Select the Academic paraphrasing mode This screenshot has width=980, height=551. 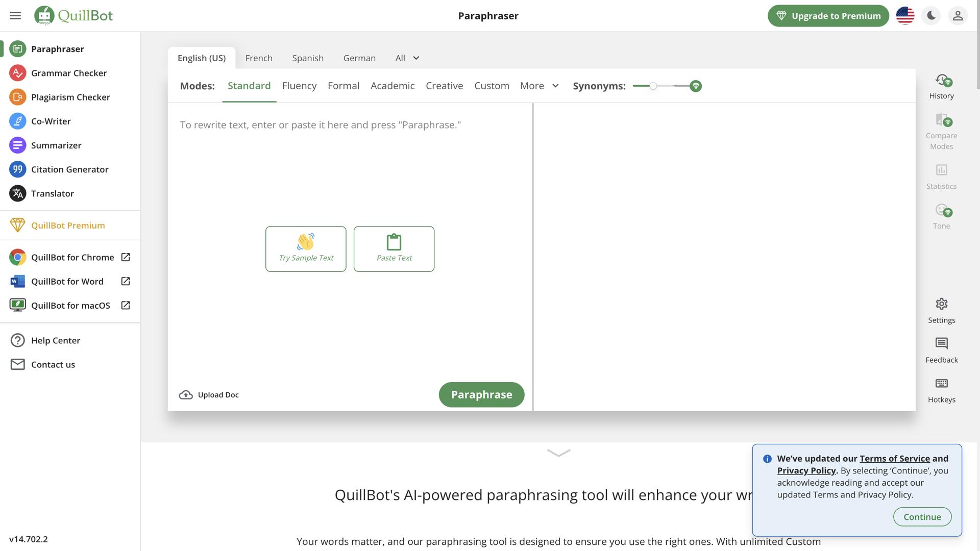(393, 86)
